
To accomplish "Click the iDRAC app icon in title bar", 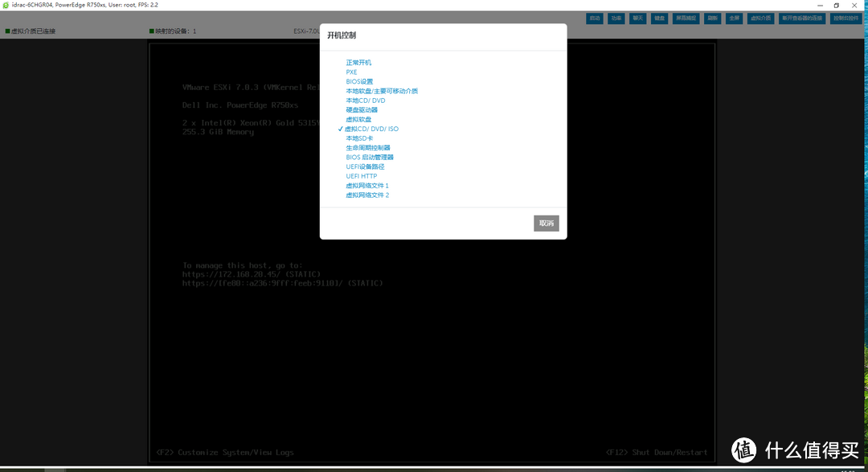I will tap(6, 5).
